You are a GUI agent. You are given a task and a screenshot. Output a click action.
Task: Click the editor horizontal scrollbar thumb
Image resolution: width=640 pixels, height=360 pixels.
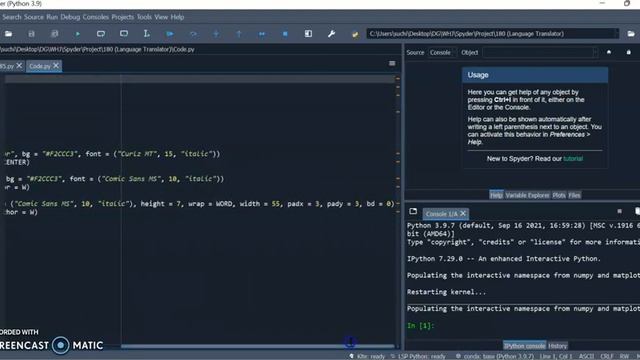tap(258, 346)
